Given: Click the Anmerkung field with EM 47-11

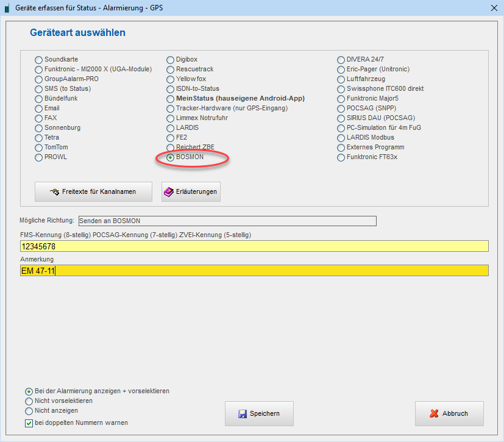Looking at the screenshot, I should point(254,270).
